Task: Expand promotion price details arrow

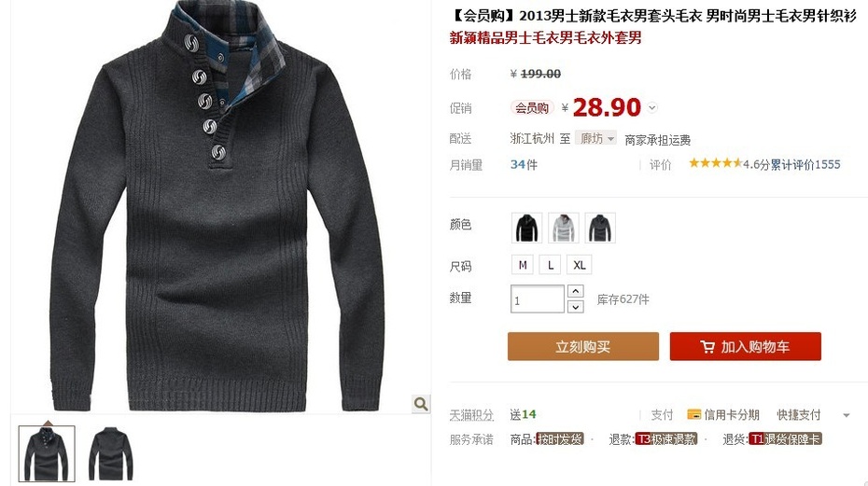Action: point(652,108)
